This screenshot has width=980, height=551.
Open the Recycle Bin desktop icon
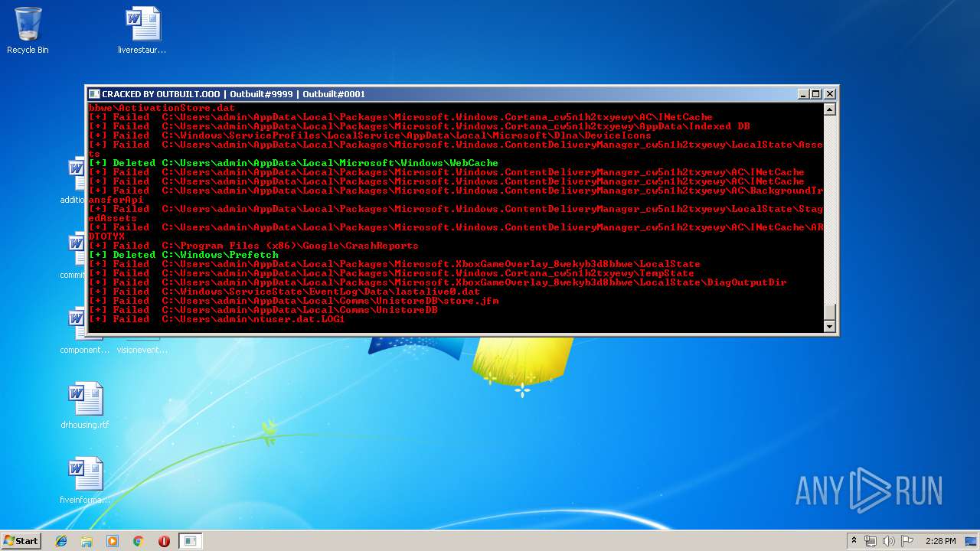click(28, 31)
